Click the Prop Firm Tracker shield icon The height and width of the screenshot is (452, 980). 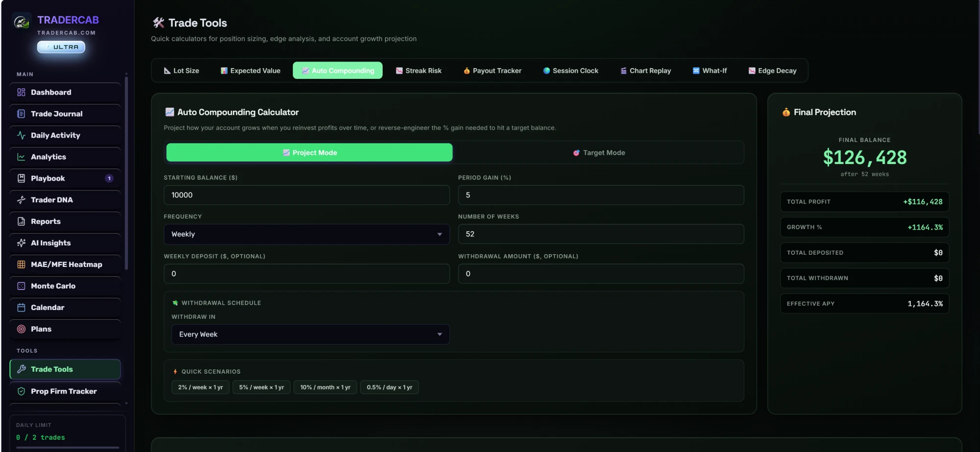coord(21,391)
